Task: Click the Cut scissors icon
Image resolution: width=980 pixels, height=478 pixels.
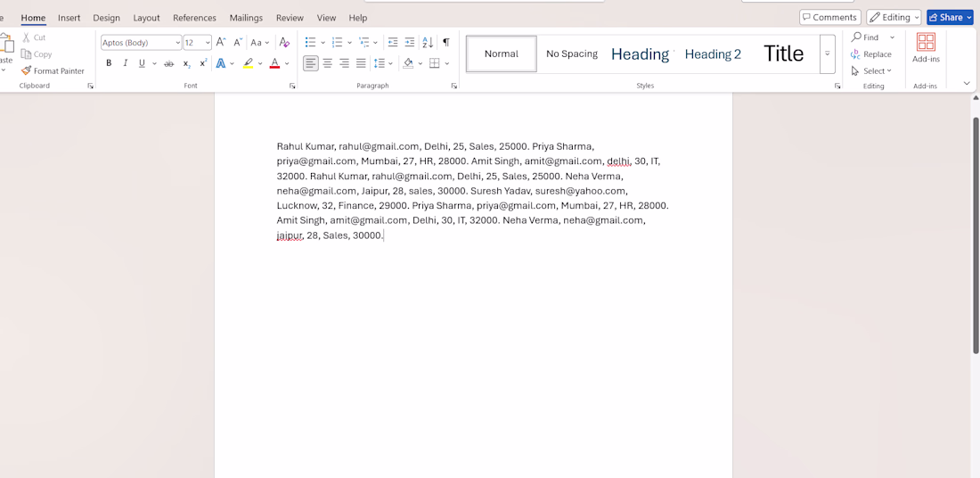Action: [26, 37]
